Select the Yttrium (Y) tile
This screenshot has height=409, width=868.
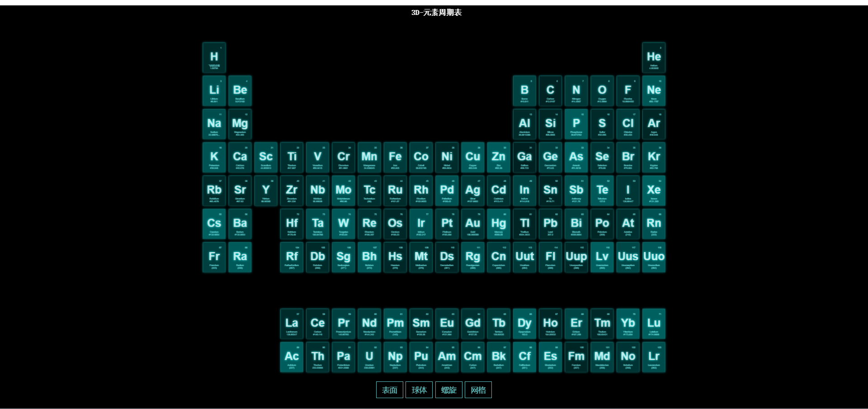(x=266, y=190)
